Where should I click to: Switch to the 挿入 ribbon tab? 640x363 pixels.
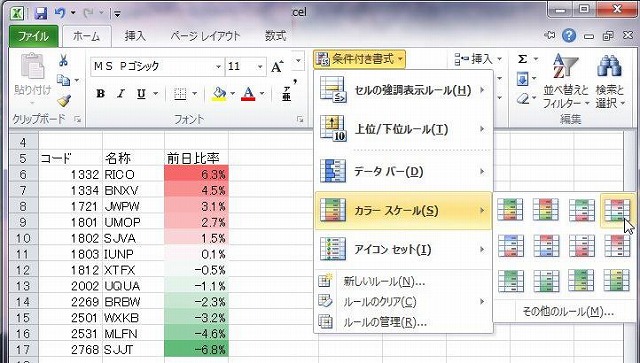(x=135, y=36)
